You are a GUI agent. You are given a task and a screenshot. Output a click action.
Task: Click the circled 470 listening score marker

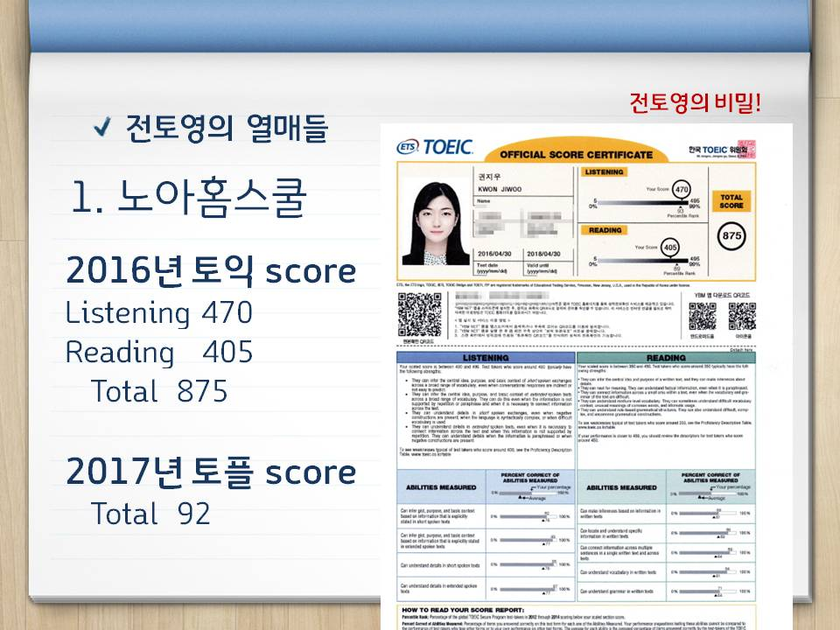[682, 189]
